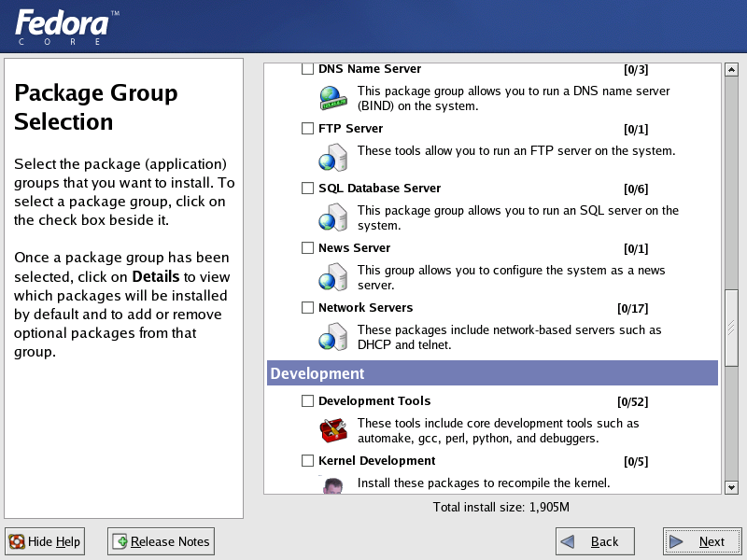Click the Network Servers label

tap(365, 308)
